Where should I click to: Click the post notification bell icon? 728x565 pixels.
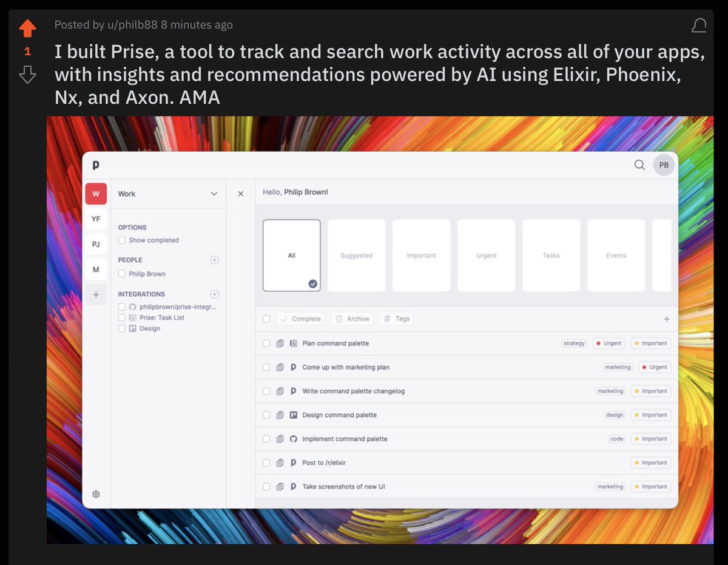[699, 25]
